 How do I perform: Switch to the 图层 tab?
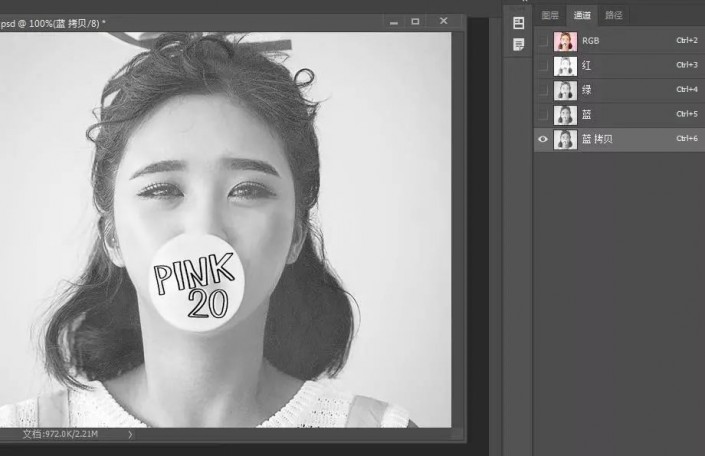[549, 15]
